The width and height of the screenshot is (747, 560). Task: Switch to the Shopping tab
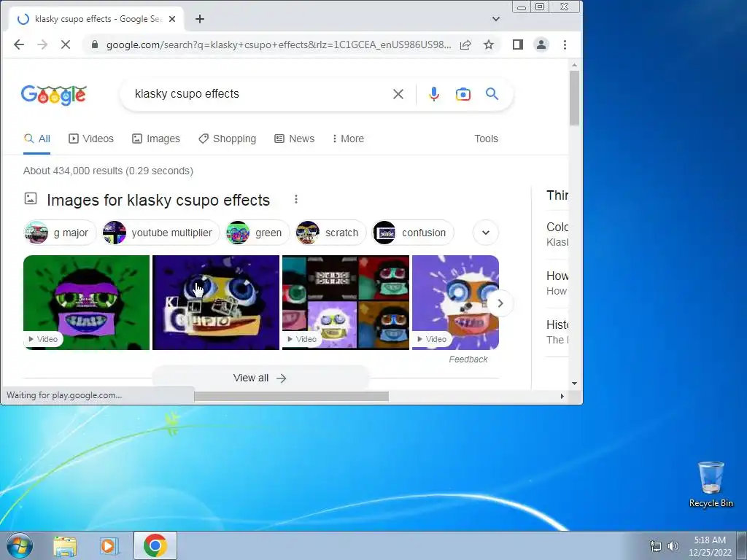(228, 139)
